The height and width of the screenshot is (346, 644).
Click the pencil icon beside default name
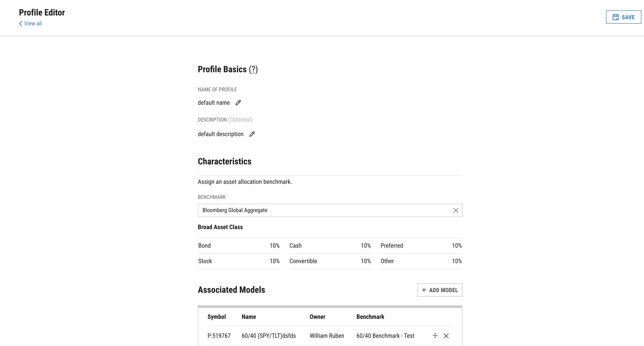238,103
